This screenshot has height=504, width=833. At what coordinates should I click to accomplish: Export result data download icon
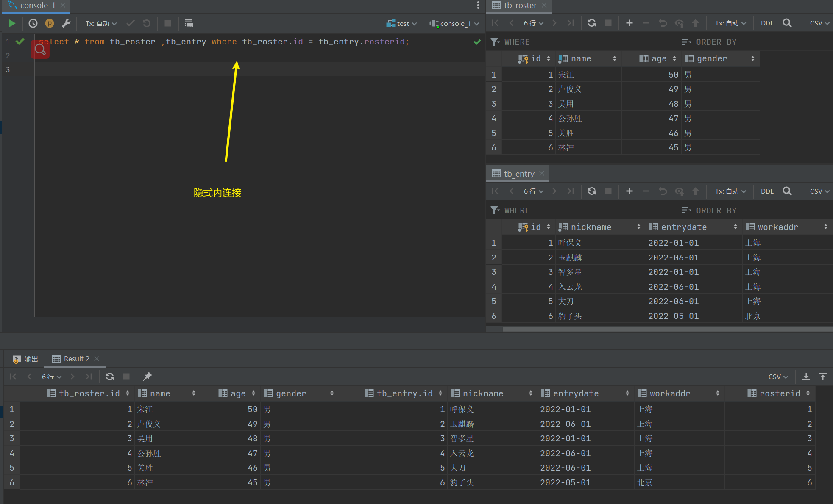806,377
